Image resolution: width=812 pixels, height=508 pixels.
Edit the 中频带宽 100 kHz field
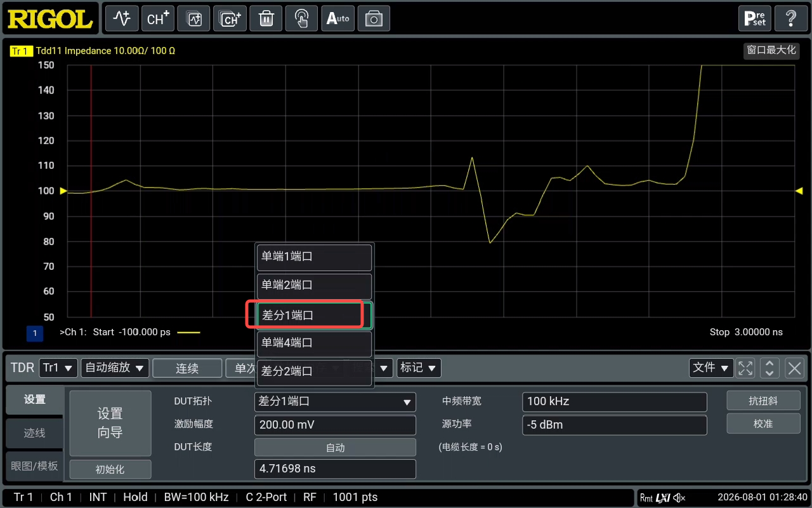pos(615,402)
